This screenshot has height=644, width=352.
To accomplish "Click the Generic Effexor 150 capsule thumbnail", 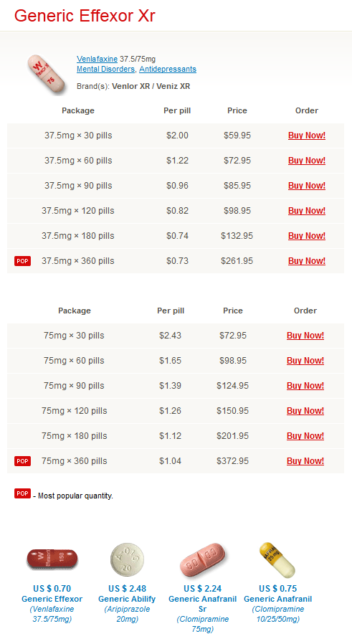I will [52, 559].
